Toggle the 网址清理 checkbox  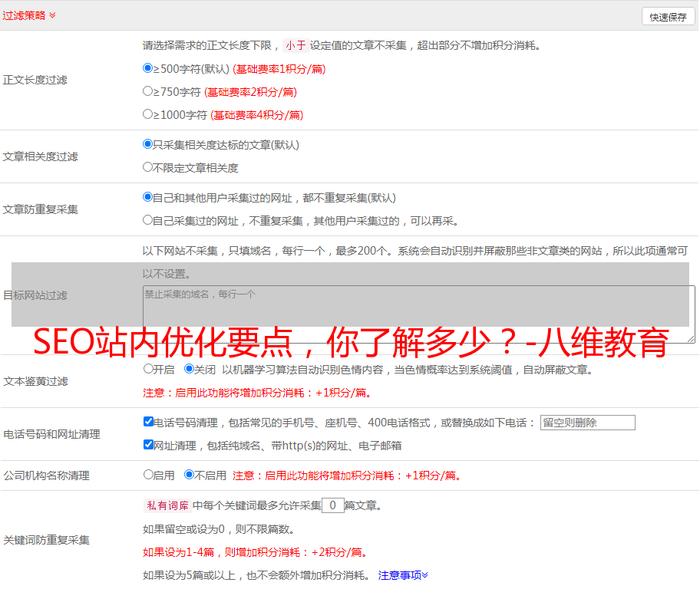pyautogui.click(x=148, y=445)
